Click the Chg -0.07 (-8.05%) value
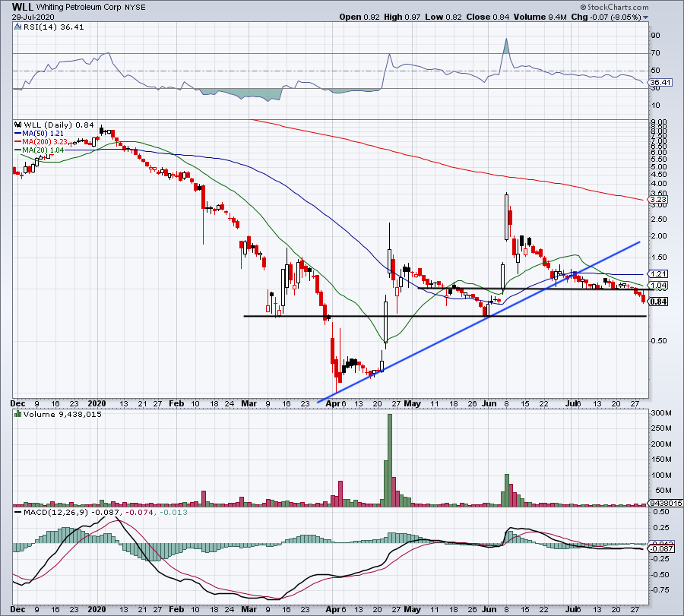684x616 pixels. 606,17
